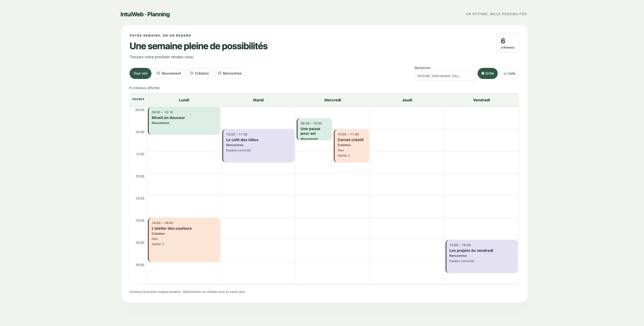644x326 pixels.
Task: Open Le café des idées slot
Action: pyautogui.click(x=259, y=146)
